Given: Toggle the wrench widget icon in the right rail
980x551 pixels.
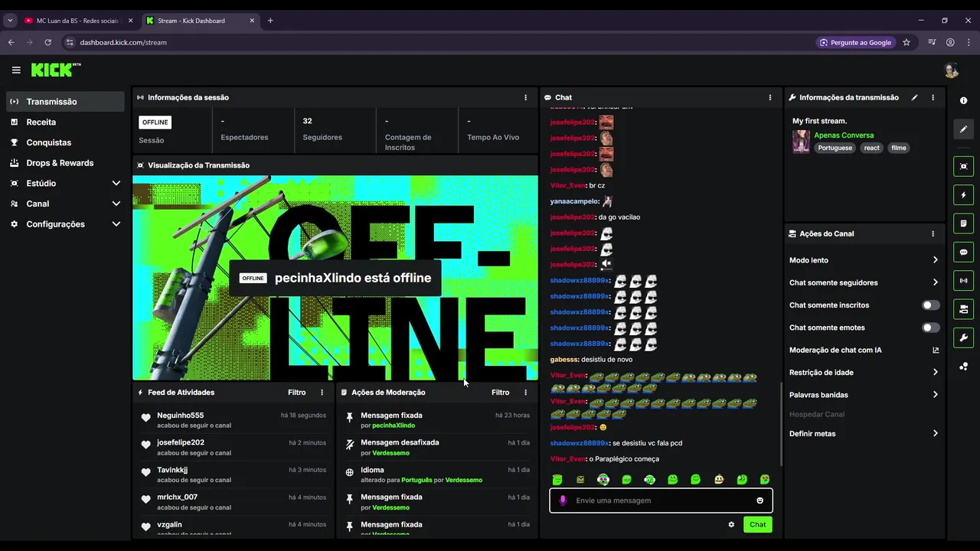Looking at the screenshot, I should [963, 337].
